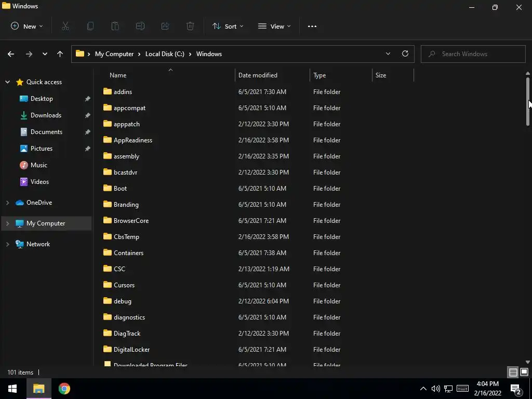Viewport: 532px width, 399px height.
Task: Unpin Desktop using its pin icon
Action: tap(87, 99)
